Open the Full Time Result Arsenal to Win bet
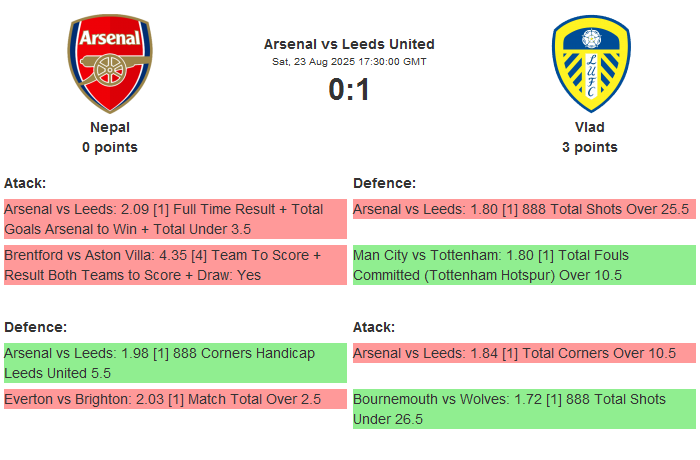700x460 pixels. coord(174,219)
